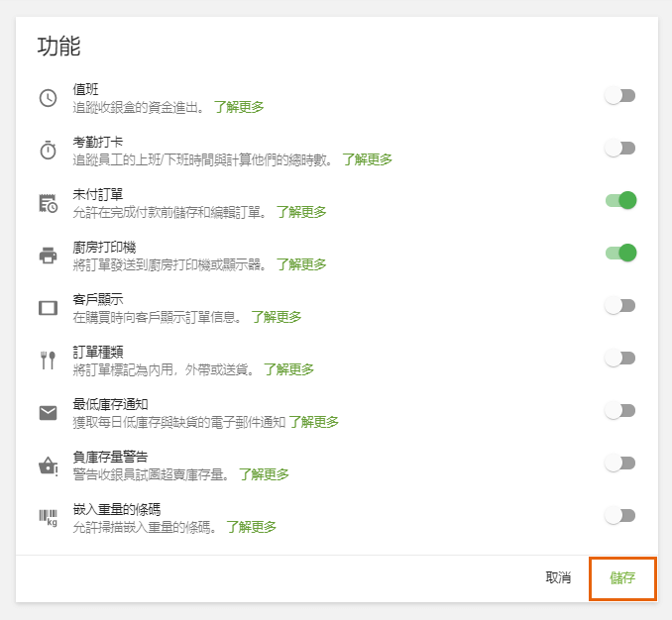Enable the 值班 shifts toggle
The image size is (672, 620).
pyautogui.click(x=620, y=96)
